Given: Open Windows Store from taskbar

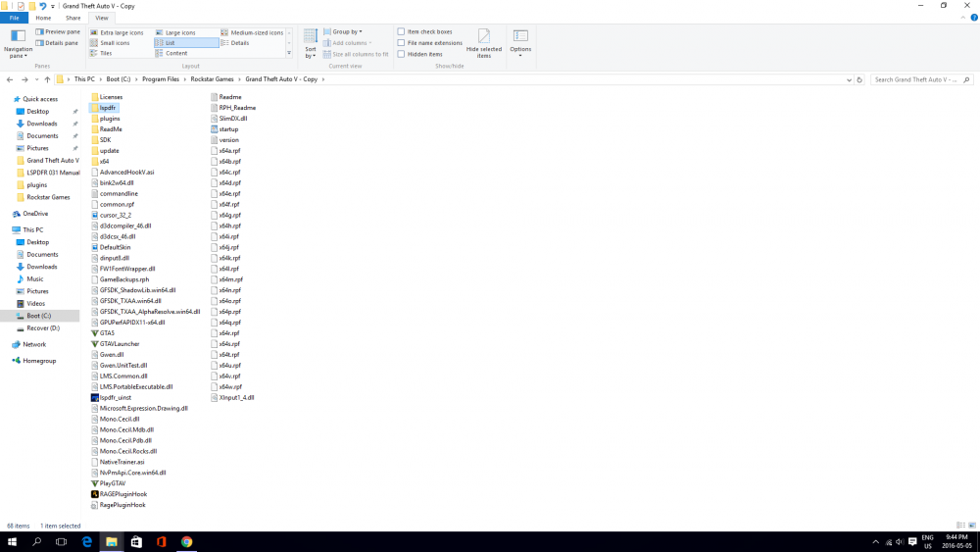Looking at the screenshot, I should 136,542.
